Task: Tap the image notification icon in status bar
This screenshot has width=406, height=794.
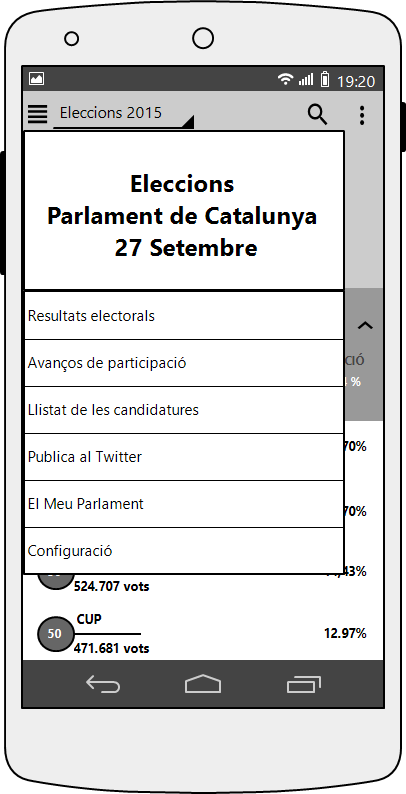Action: (x=36, y=78)
